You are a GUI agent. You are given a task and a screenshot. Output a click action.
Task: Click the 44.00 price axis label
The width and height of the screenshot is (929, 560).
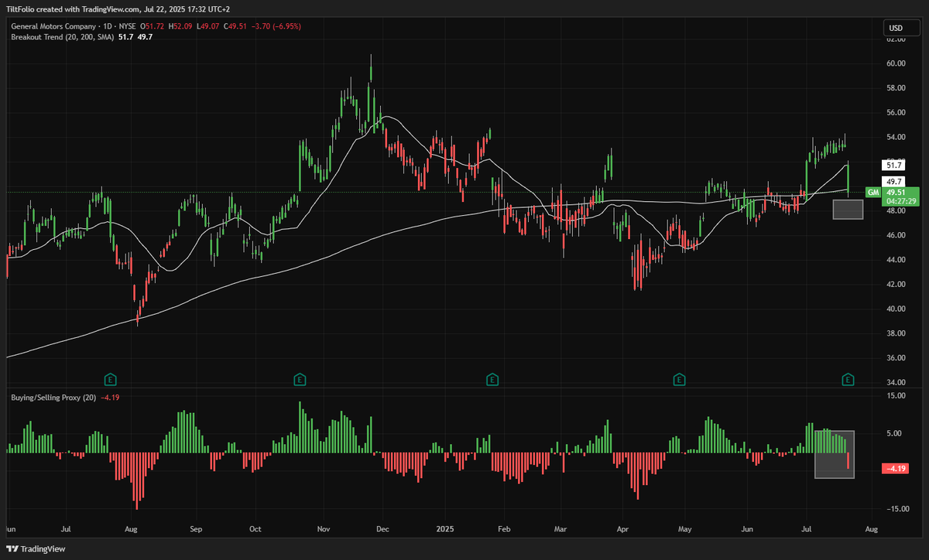click(896, 260)
